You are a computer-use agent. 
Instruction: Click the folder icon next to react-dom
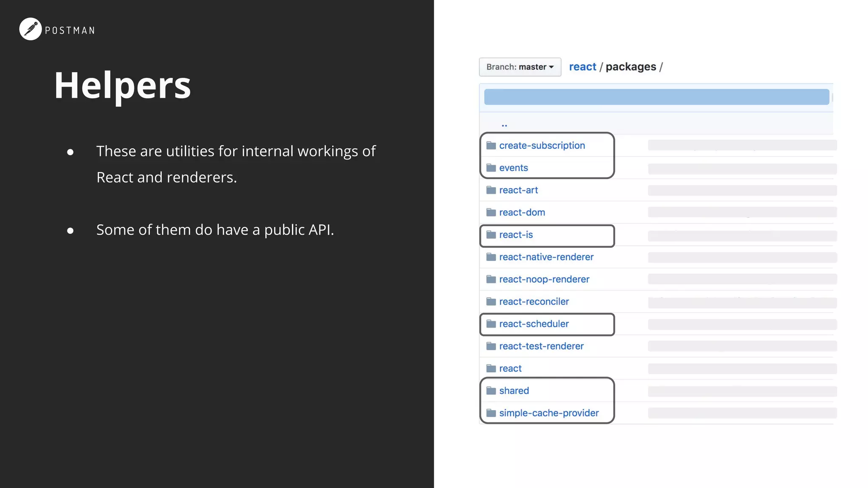491,212
